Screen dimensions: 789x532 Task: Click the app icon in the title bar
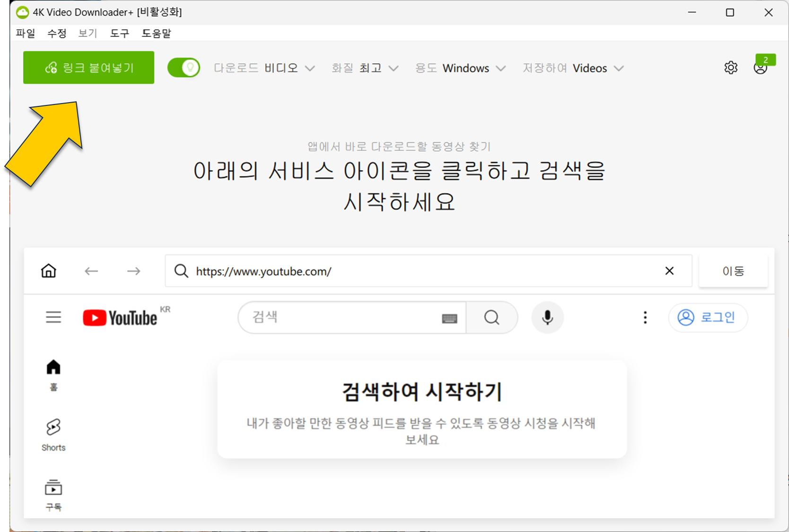pos(22,12)
